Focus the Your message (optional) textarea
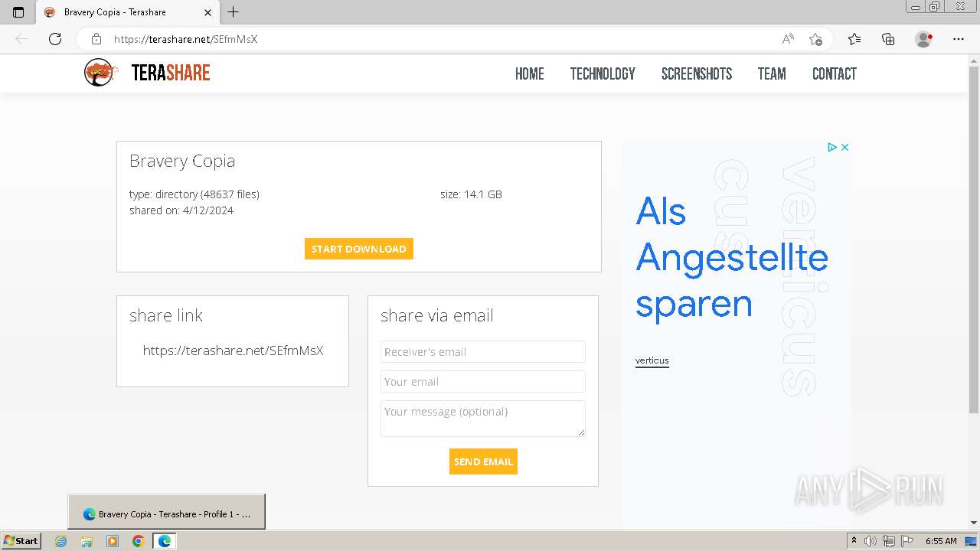Screen dimensions: 980x551 [483, 419]
